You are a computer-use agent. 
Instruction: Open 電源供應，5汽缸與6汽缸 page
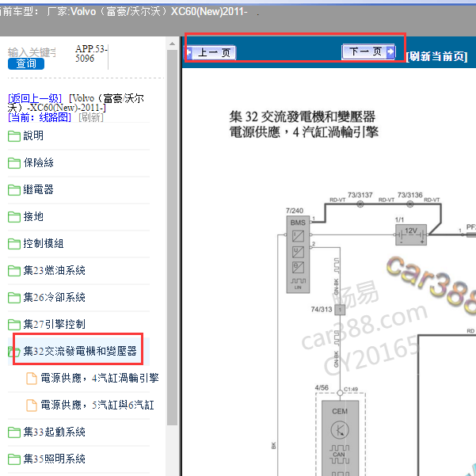coord(97,405)
